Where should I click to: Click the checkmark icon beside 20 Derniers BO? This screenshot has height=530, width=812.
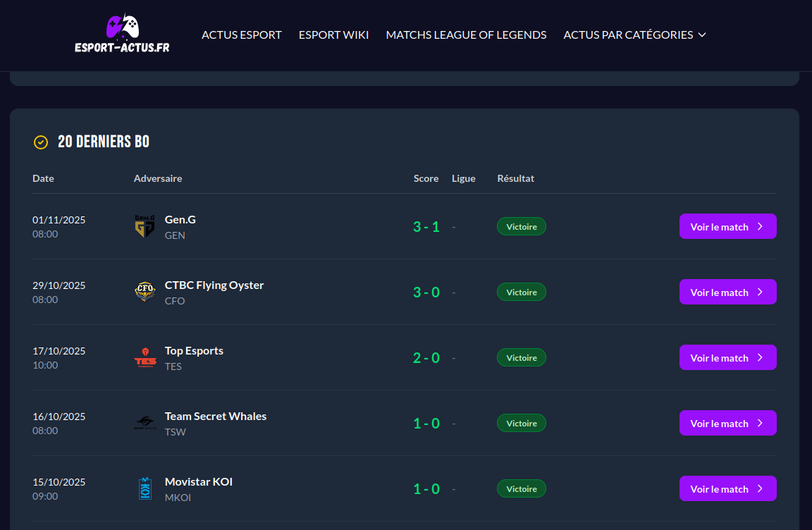(x=41, y=142)
